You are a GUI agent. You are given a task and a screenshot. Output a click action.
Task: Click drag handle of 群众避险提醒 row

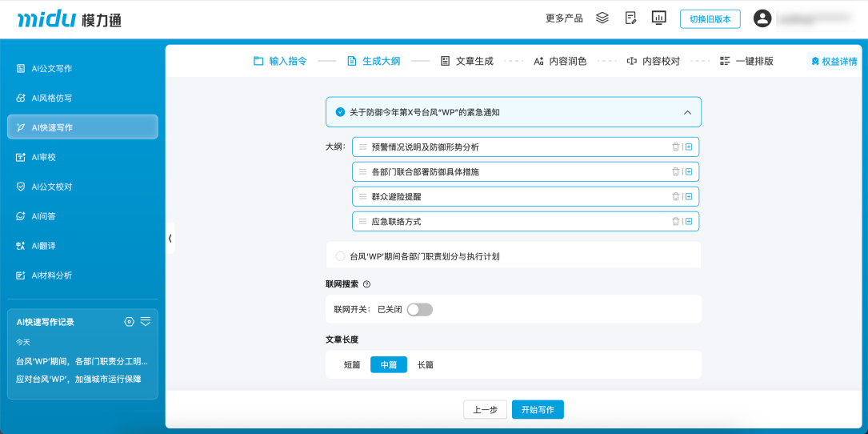click(362, 196)
